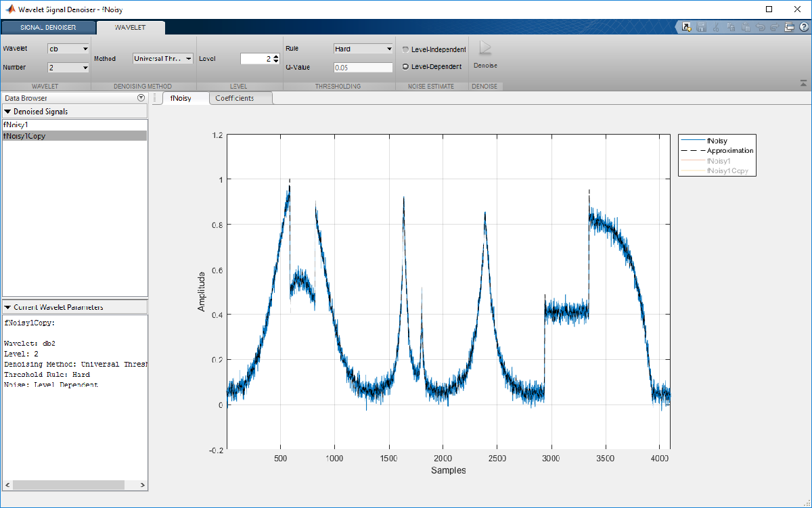Viewport: 812px width, 508px height.
Task: Click the Undo arrow icon
Action: coord(760,27)
